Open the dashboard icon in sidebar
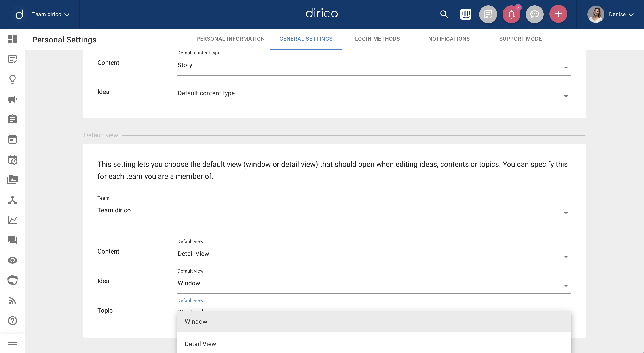This screenshot has width=644, height=353. (x=13, y=39)
